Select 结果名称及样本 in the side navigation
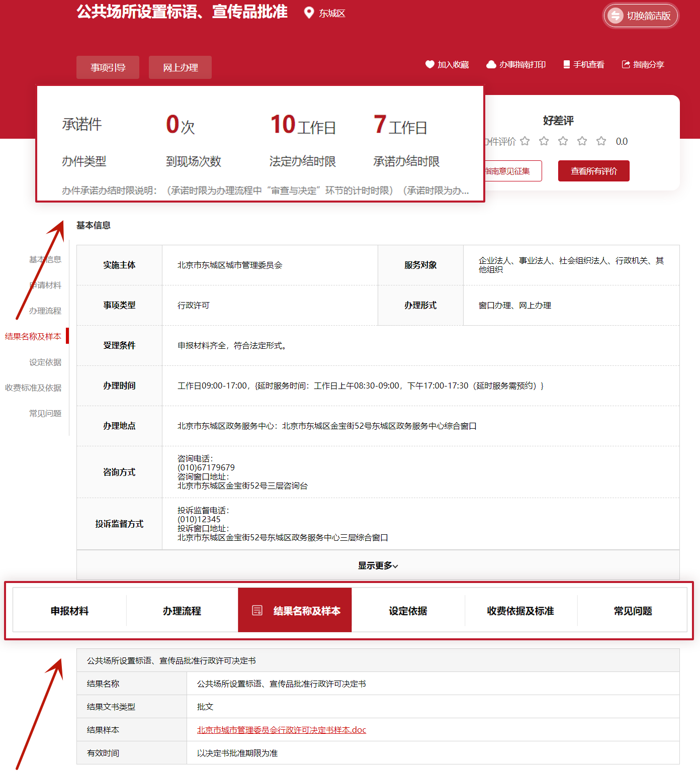Image resolution: width=700 pixels, height=774 pixels. click(x=33, y=336)
